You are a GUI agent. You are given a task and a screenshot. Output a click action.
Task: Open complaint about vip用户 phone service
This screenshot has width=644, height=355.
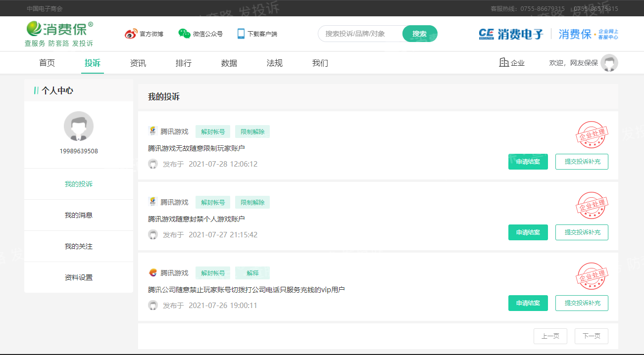point(247,290)
